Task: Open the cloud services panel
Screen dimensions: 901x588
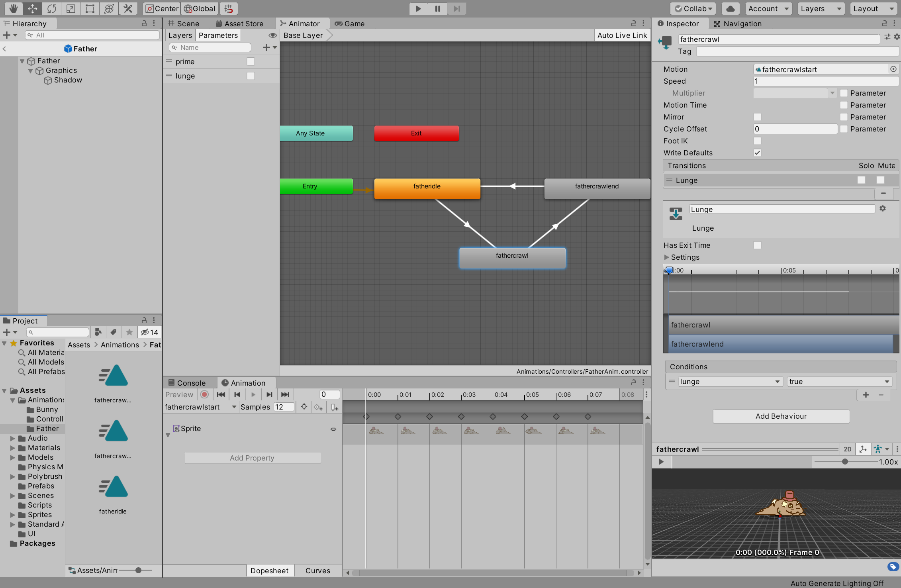Action: point(731,8)
